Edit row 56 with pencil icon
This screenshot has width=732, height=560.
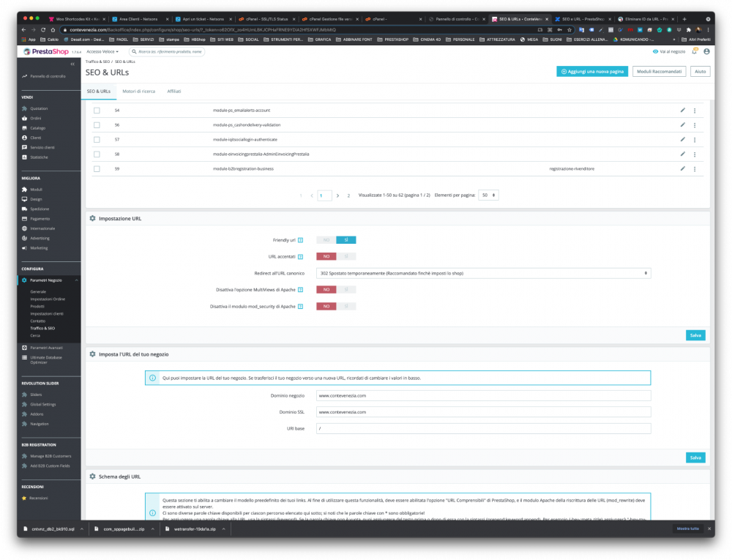coord(682,125)
